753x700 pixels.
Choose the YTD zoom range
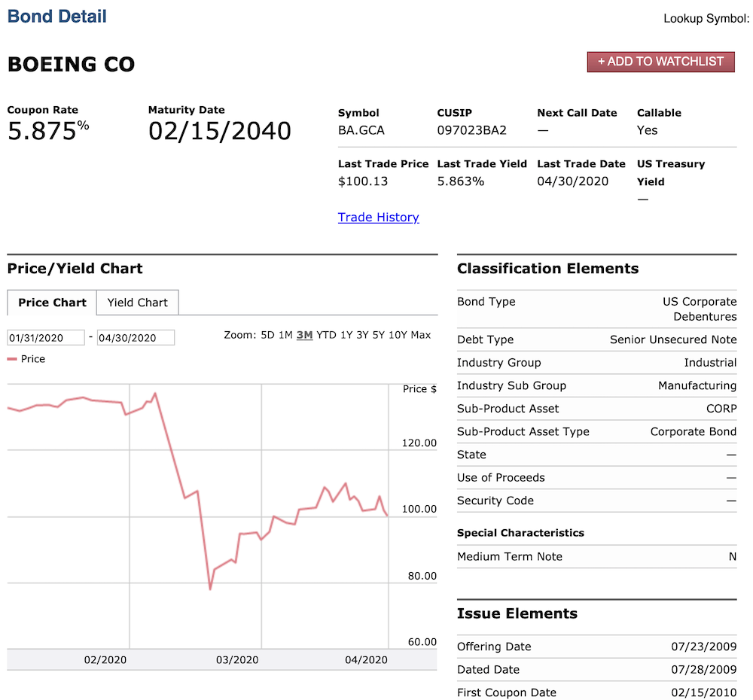326,335
